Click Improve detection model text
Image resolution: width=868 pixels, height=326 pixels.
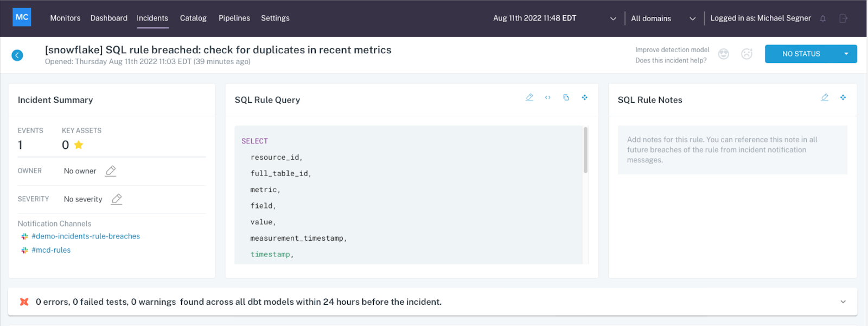tap(672, 50)
